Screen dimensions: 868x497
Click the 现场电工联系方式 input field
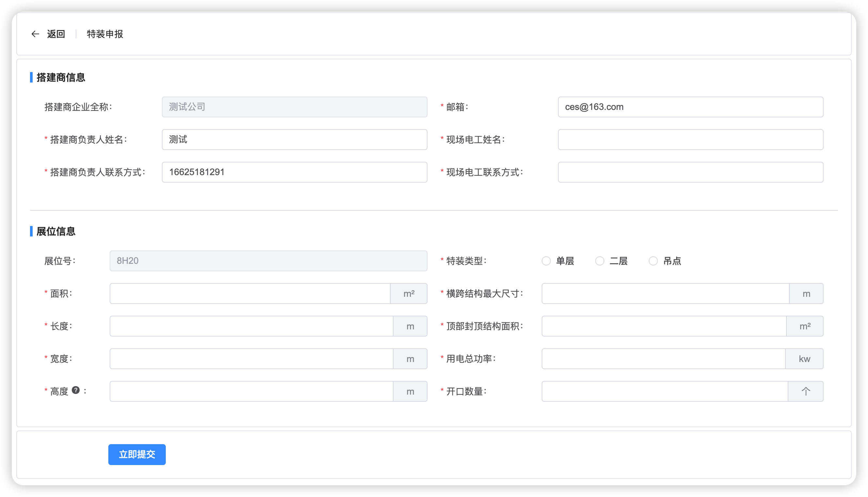pos(690,172)
